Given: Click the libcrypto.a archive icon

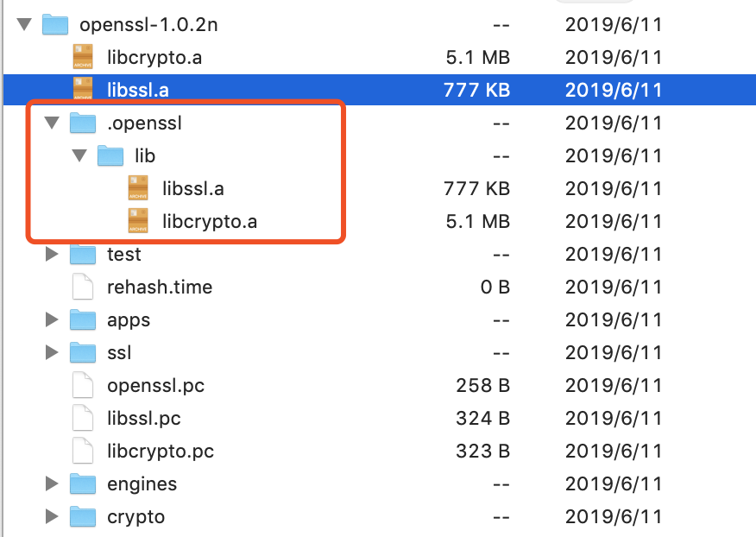Looking at the screenshot, I should point(83,57).
